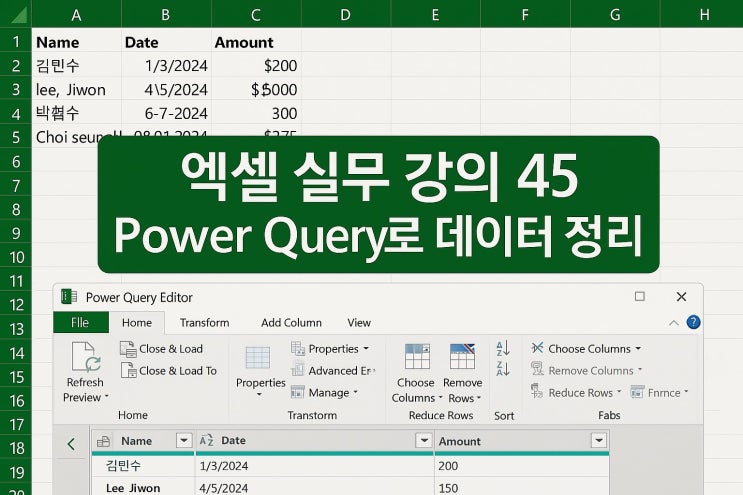Switch to the Add Column tab
The width and height of the screenshot is (743, 495).
[291, 323]
